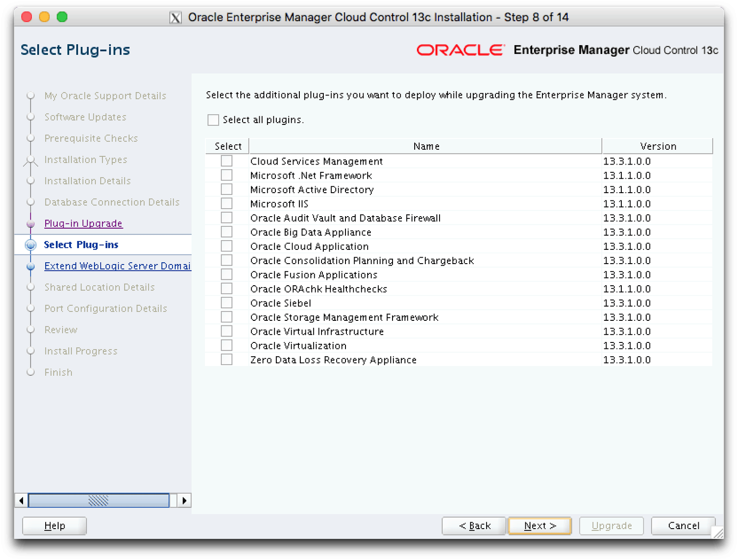
Task: Click the sidebar horizontal scrollbar thumb
Action: pyautogui.click(x=99, y=500)
